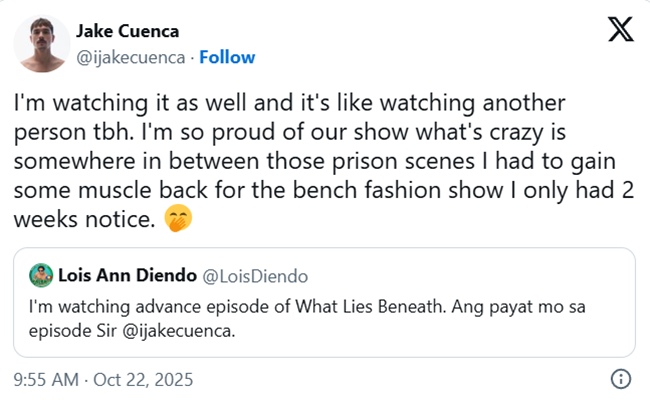Open the Lois Ann Diendo name link
The image size is (650, 400).
pyautogui.click(x=124, y=275)
